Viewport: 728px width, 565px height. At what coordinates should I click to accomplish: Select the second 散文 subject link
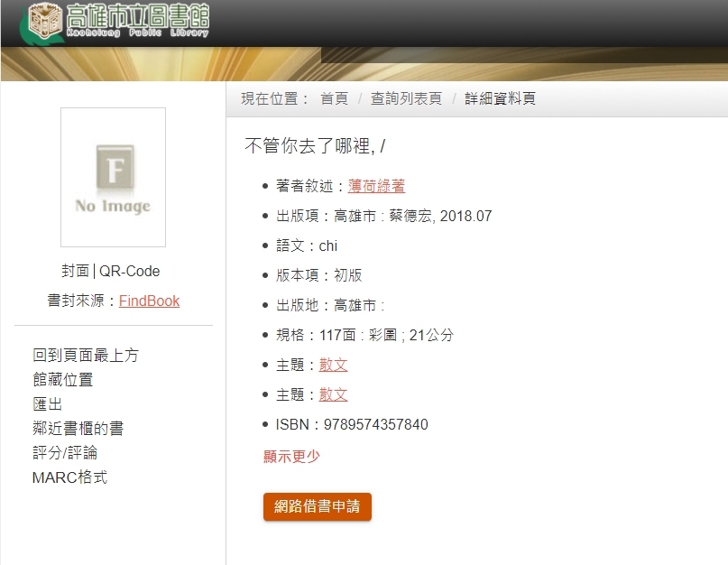332,394
